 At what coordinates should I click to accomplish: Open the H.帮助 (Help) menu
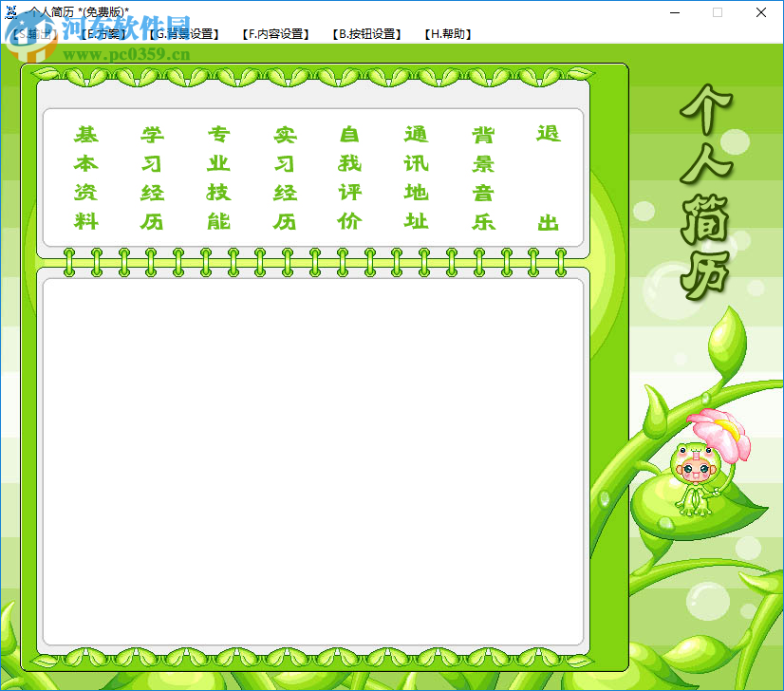tap(445, 32)
